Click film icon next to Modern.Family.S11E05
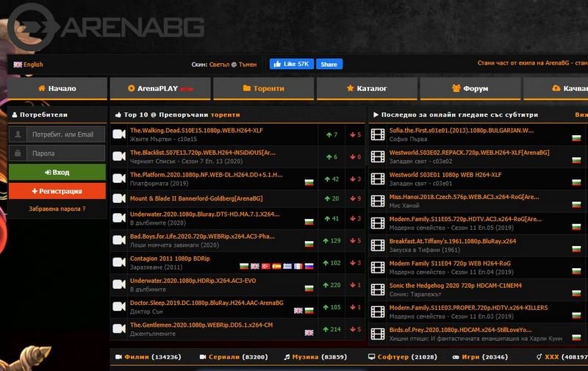 (x=378, y=223)
